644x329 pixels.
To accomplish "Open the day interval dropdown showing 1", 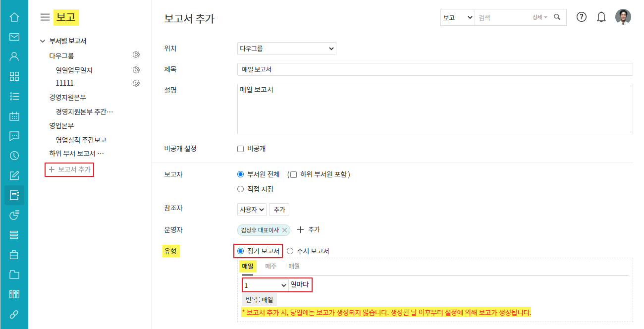I will 265,285.
